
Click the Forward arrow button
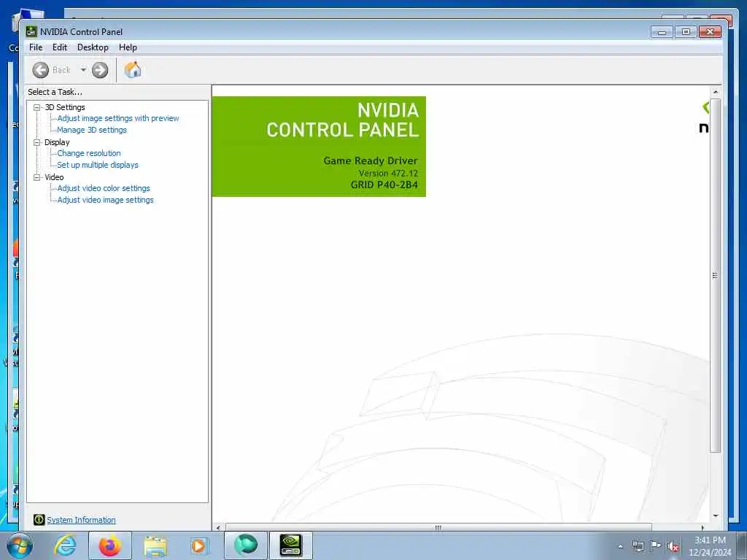coord(99,70)
